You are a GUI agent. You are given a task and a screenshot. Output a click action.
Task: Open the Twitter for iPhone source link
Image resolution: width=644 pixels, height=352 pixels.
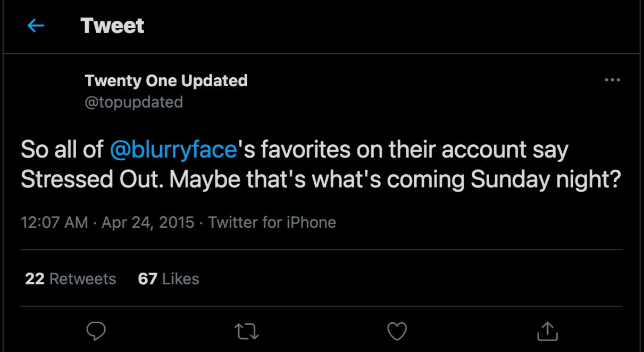(272, 222)
